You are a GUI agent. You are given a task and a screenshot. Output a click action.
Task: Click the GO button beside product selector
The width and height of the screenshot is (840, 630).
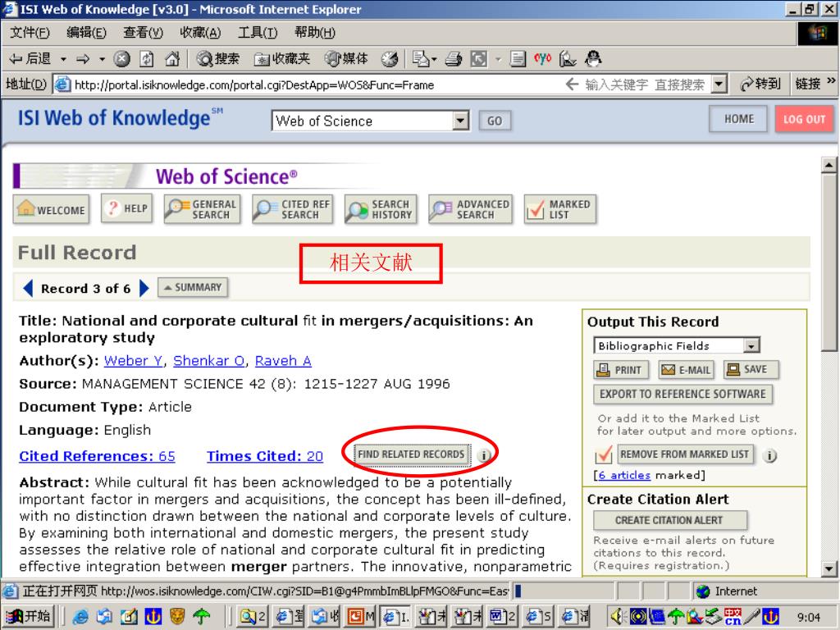(495, 121)
